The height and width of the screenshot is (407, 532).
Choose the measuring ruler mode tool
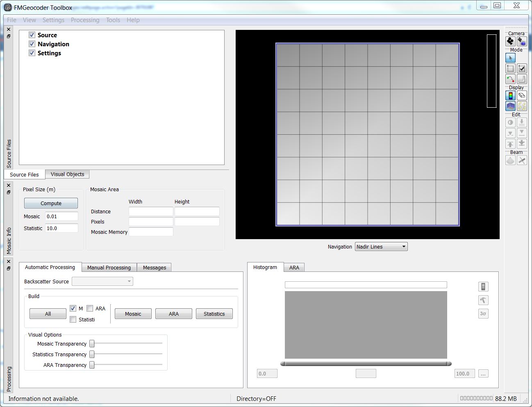point(522,79)
